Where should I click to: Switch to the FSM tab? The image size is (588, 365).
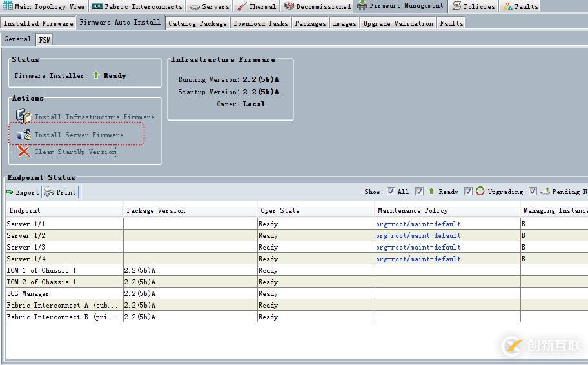click(44, 40)
